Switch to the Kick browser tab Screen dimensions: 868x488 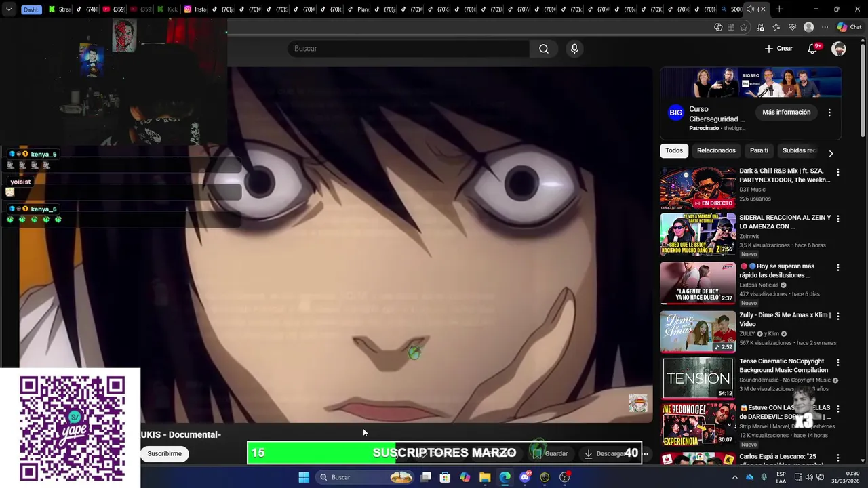click(x=167, y=9)
